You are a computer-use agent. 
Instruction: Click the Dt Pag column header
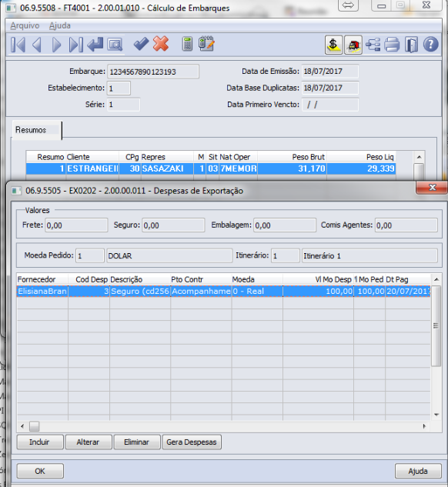pos(408,279)
